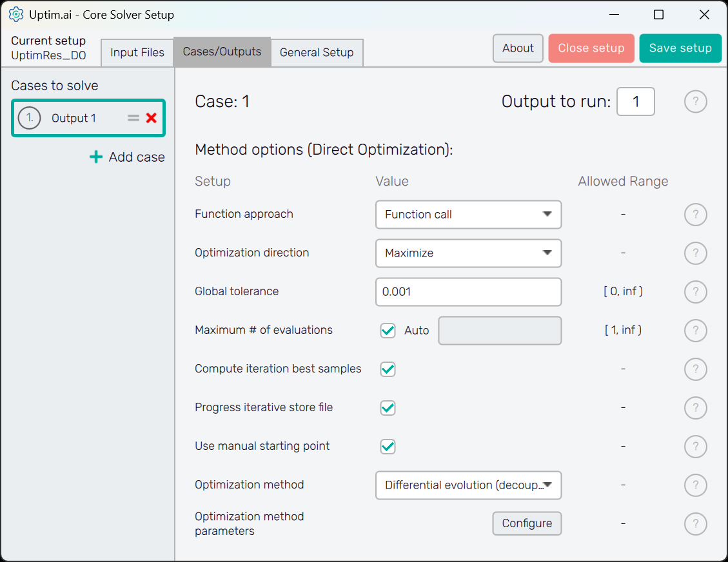Click the green plus Add case icon

click(x=96, y=157)
